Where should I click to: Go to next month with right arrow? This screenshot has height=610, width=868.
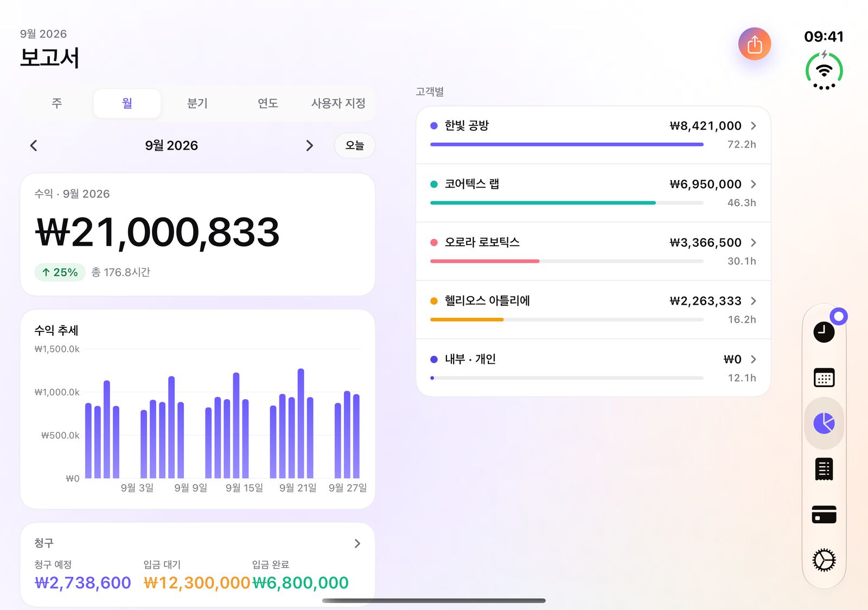(x=309, y=145)
